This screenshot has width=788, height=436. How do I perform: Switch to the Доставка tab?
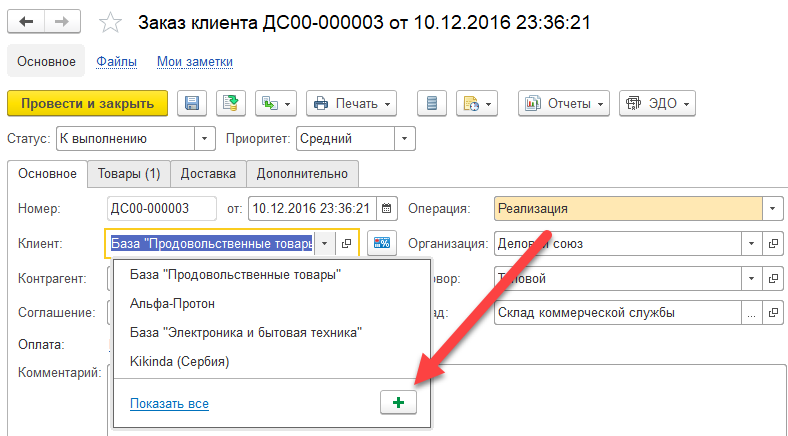[208, 174]
